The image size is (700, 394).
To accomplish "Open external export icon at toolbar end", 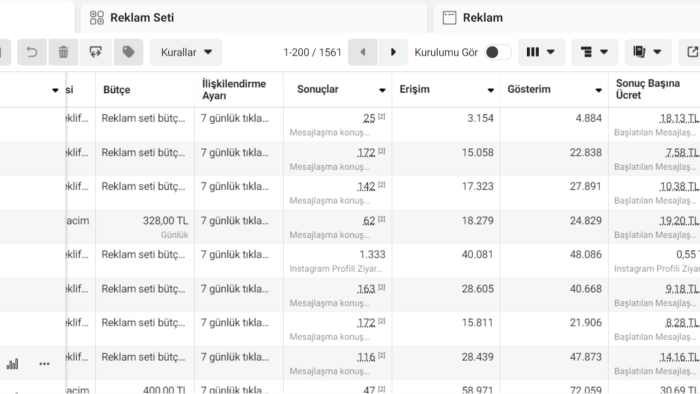I will coord(692,52).
